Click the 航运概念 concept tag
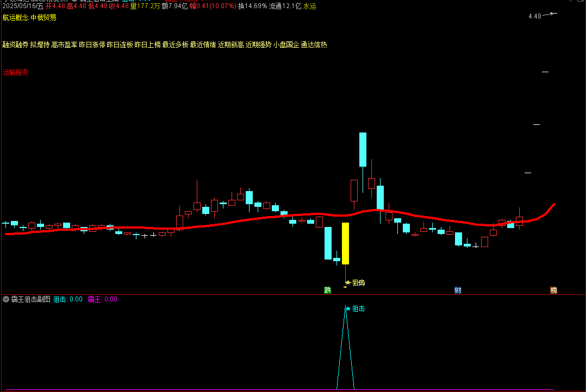Screen dimensions: 586x392 click(x=15, y=17)
